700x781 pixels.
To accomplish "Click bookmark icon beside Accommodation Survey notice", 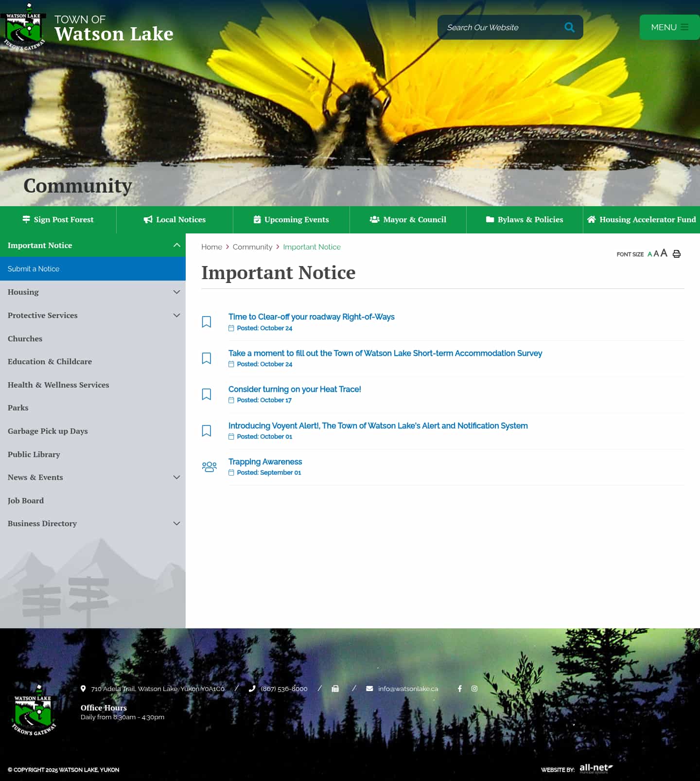I will (x=207, y=358).
